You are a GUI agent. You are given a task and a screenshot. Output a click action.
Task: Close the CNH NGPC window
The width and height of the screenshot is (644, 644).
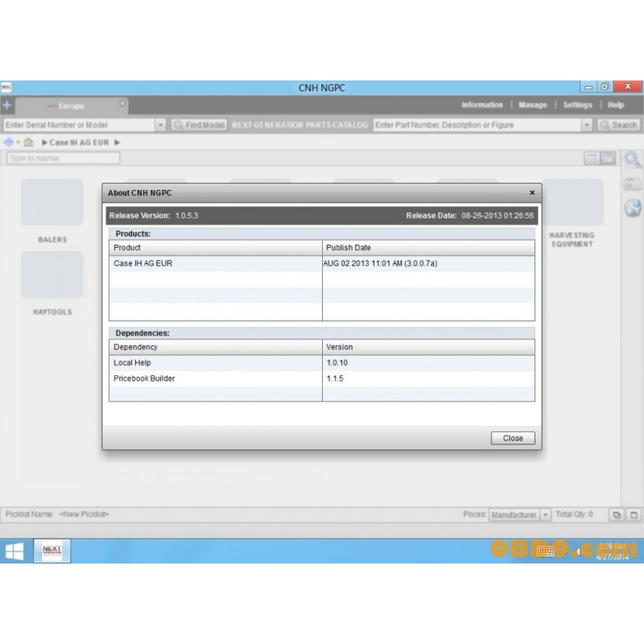[x=628, y=86]
